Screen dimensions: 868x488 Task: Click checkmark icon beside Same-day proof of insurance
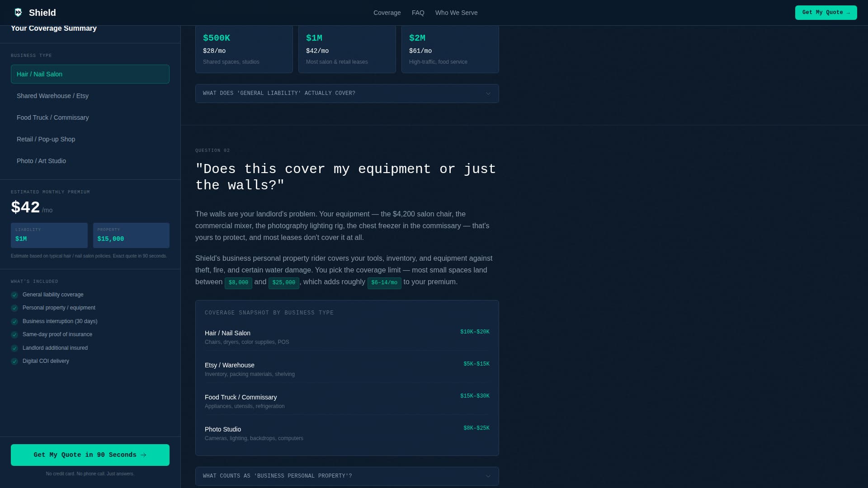coord(14,335)
